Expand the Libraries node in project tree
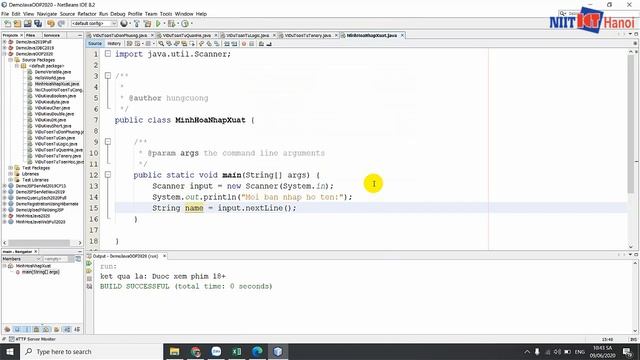This screenshot has width=640, height=360. coord(11,174)
